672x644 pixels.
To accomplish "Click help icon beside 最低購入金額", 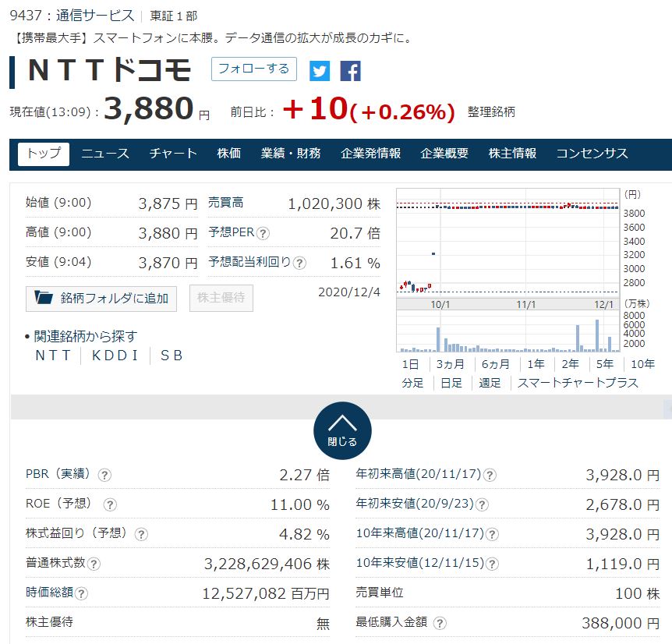I will 440,623.
